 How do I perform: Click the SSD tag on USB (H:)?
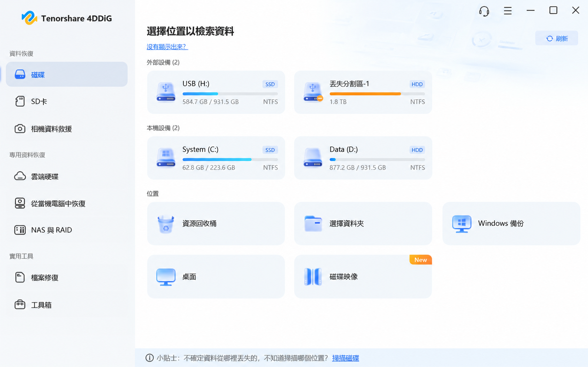coord(270,84)
